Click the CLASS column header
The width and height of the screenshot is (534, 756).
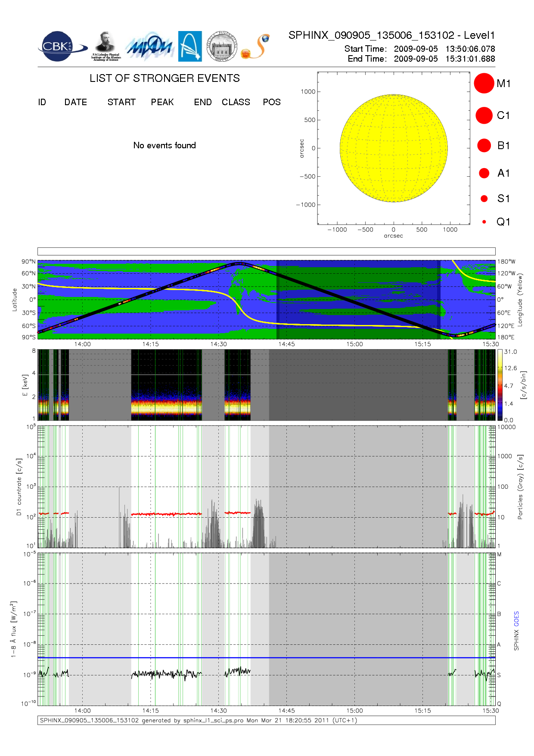(236, 102)
